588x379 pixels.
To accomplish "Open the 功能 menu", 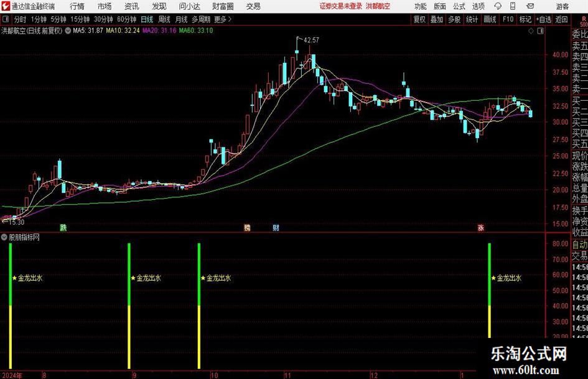I will tap(421, 6).
